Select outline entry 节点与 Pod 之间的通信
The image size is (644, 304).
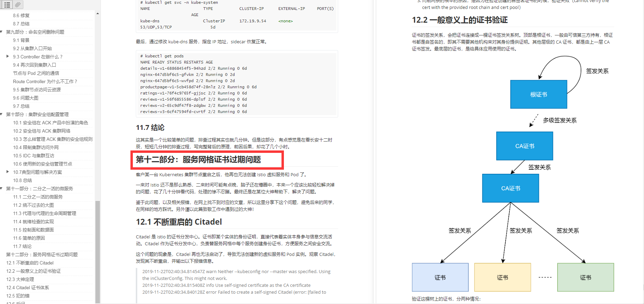point(36,73)
